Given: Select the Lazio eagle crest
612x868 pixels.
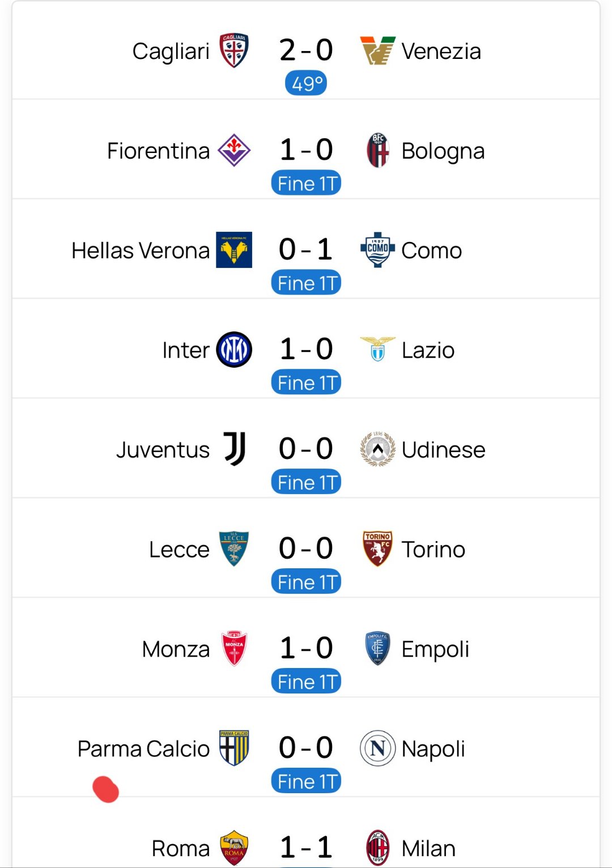Looking at the screenshot, I should pos(377,350).
